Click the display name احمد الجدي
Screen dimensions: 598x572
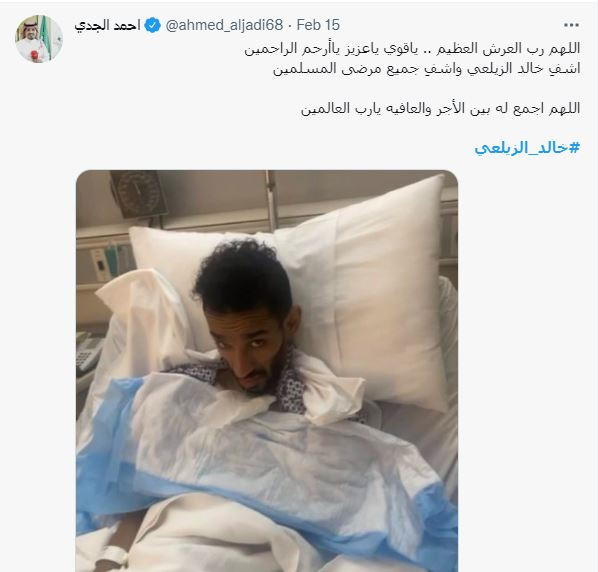[x=107, y=26]
